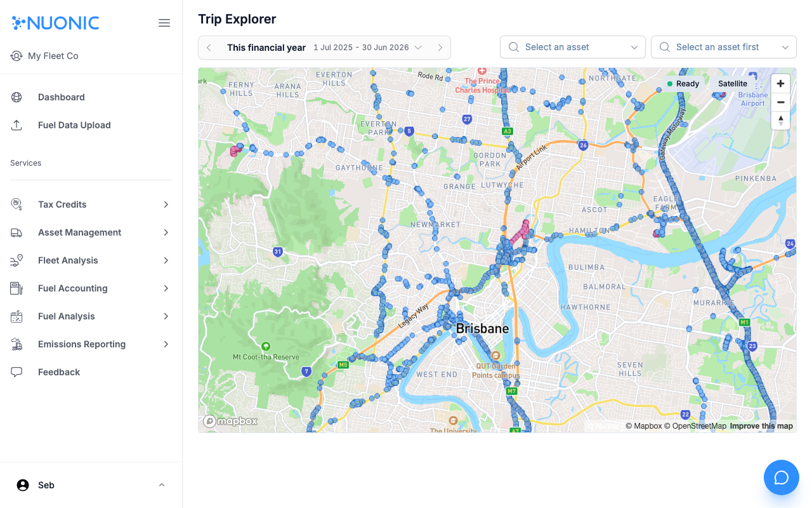Expand the Fleet Analysis submenu chevron
Viewport: 812px width, 508px height.
tap(166, 260)
